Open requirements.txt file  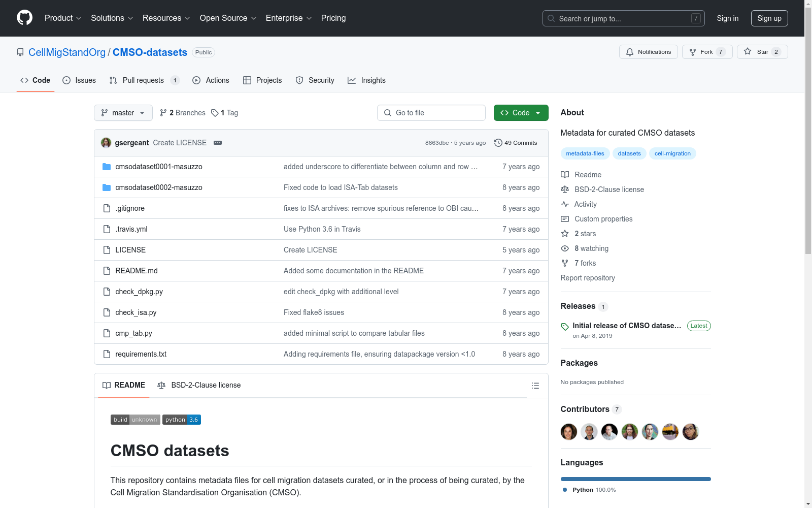(141, 354)
